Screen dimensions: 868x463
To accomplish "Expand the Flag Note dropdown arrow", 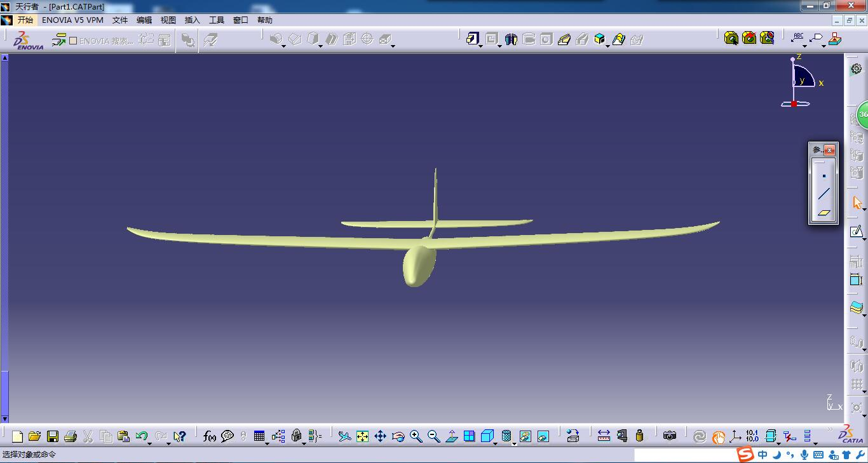I will 825,46.
